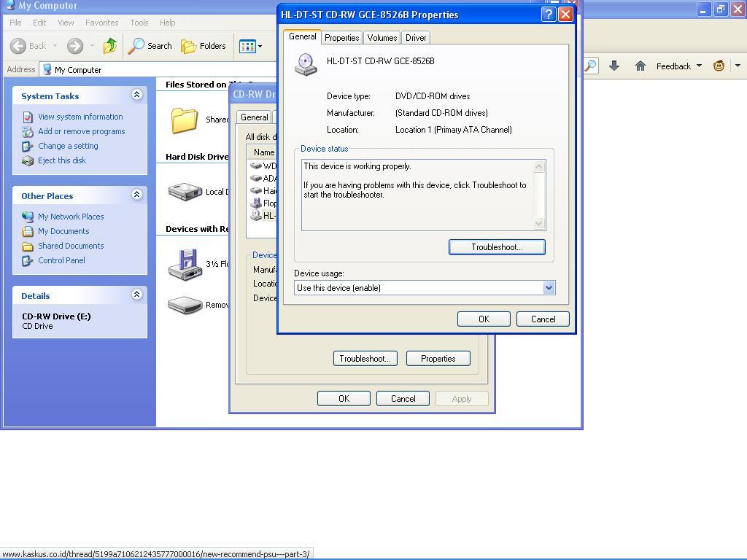Go up one folder level icon
The image size is (747, 560).
pos(110,46)
